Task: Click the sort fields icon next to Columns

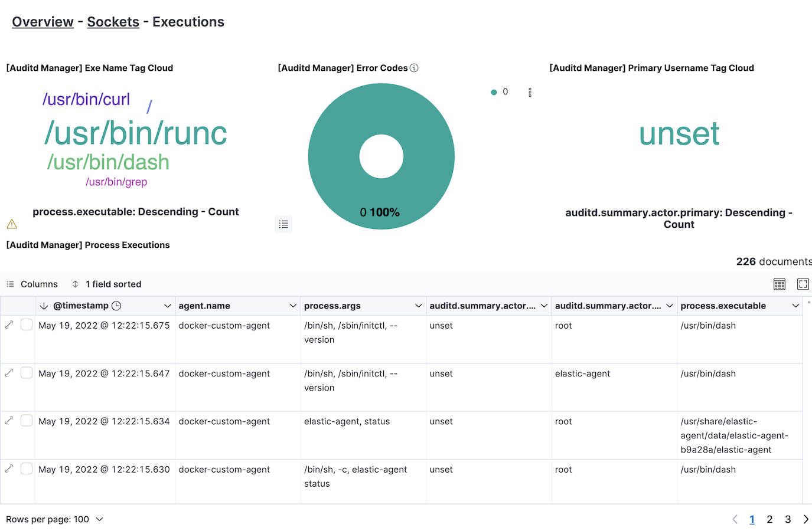Action: tap(75, 284)
